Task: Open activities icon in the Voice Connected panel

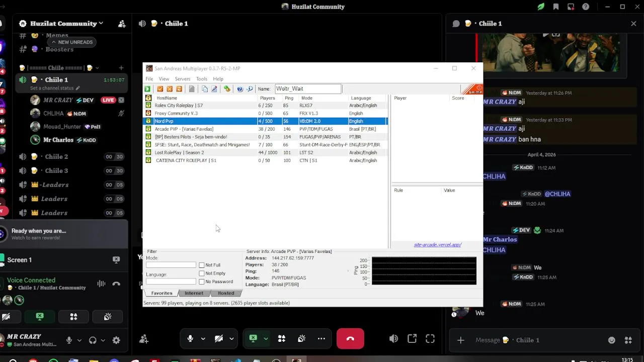Action: coord(73,317)
